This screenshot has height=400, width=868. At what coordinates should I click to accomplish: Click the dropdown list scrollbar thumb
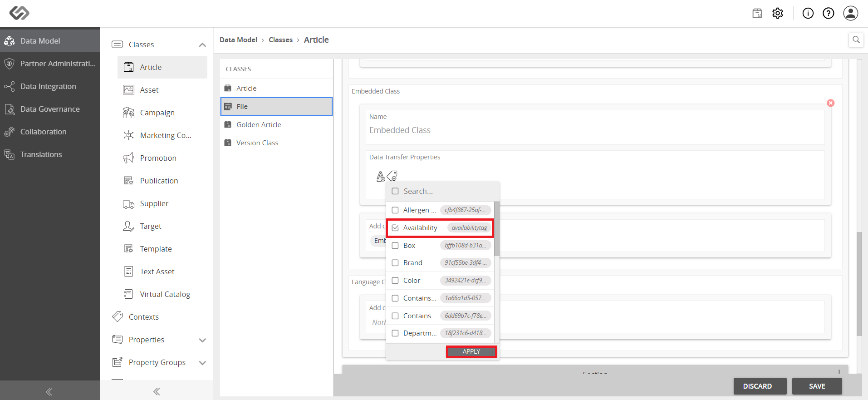pos(497,229)
